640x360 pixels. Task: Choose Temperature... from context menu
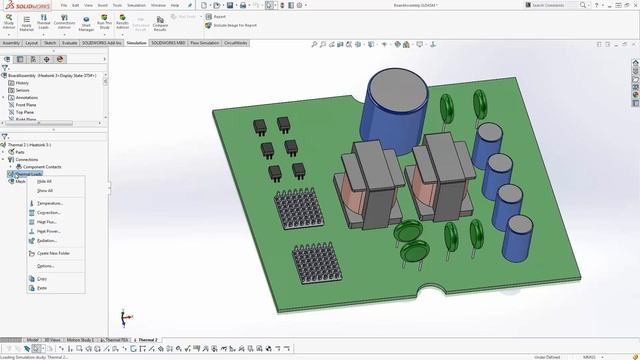pos(49,203)
